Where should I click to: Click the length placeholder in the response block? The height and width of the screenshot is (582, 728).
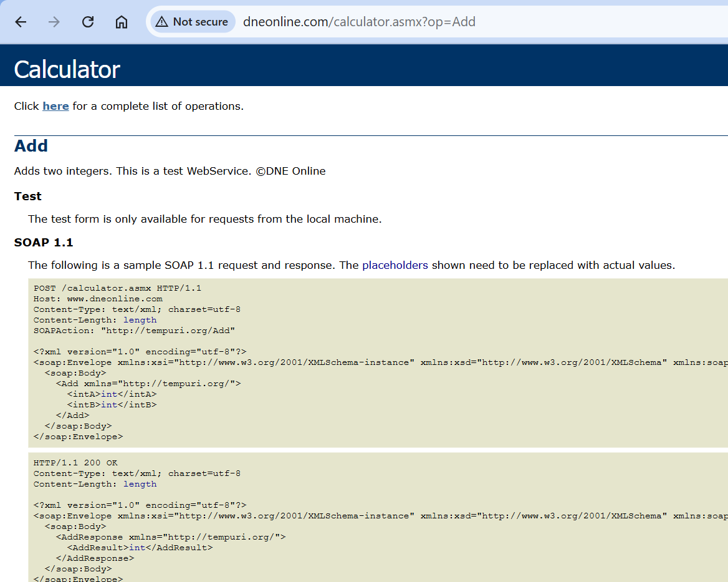point(140,484)
